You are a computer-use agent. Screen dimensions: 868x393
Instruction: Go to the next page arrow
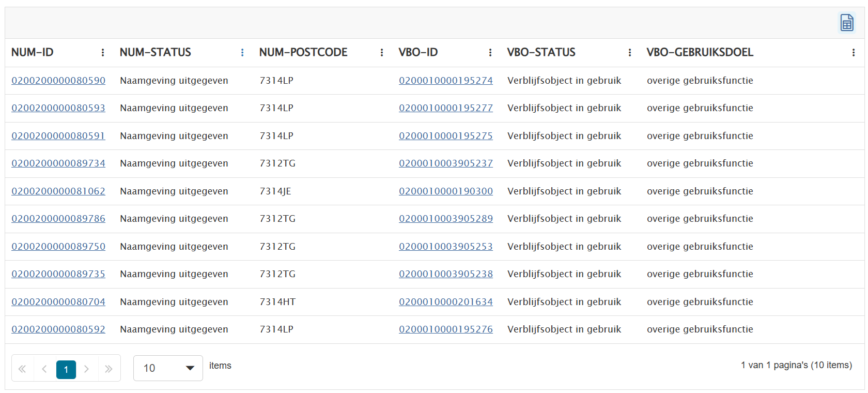click(x=87, y=369)
